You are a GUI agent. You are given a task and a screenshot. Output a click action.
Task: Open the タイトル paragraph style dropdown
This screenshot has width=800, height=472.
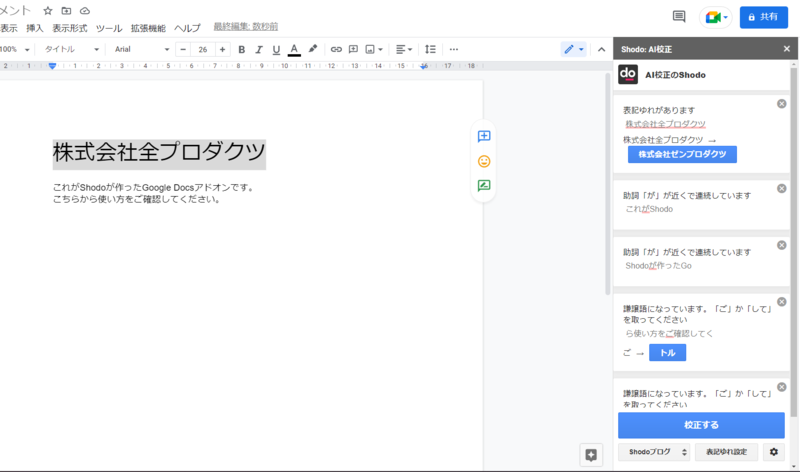(x=71, y=49)
